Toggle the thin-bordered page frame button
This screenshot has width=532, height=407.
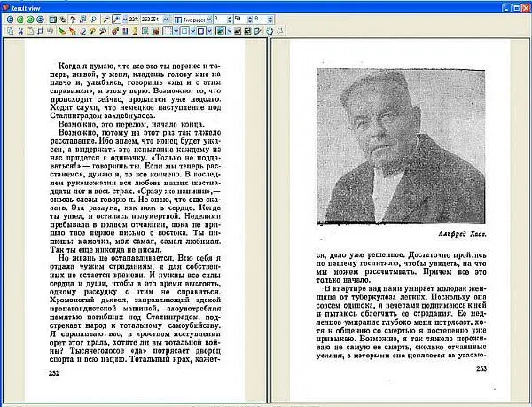click(184, 31)
